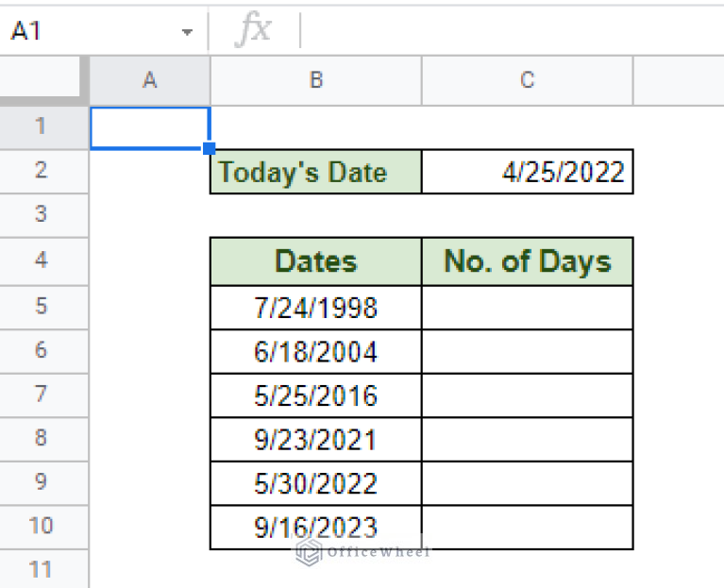This screenshot has height=588, width=724.
Task: Click the blue fill handle on A1
Action: click(210, 148)
